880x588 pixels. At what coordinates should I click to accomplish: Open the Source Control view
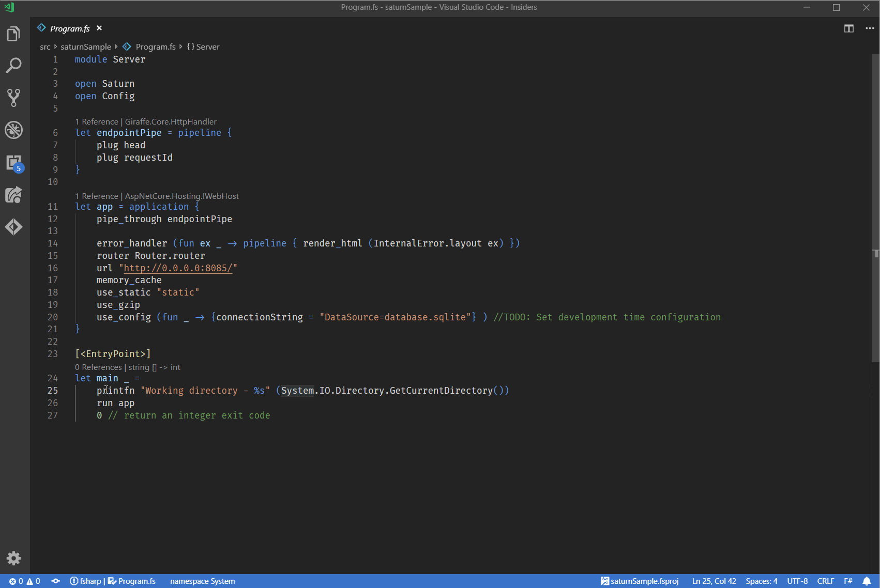pyautogui.click(x=14, y=98)
